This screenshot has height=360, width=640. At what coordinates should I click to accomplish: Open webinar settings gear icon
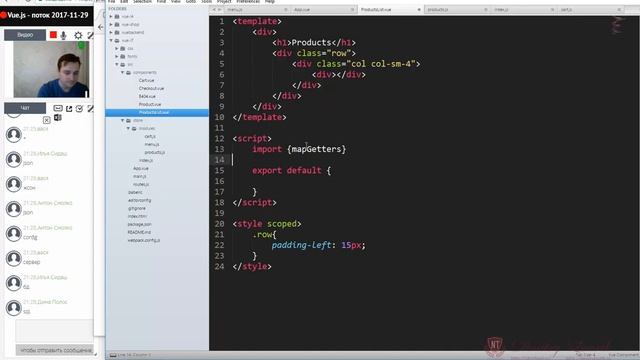tap(78, 36)
